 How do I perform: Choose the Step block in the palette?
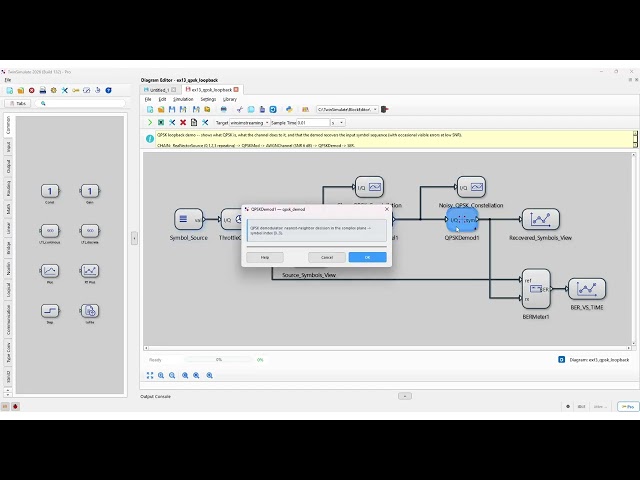point(50,311)
